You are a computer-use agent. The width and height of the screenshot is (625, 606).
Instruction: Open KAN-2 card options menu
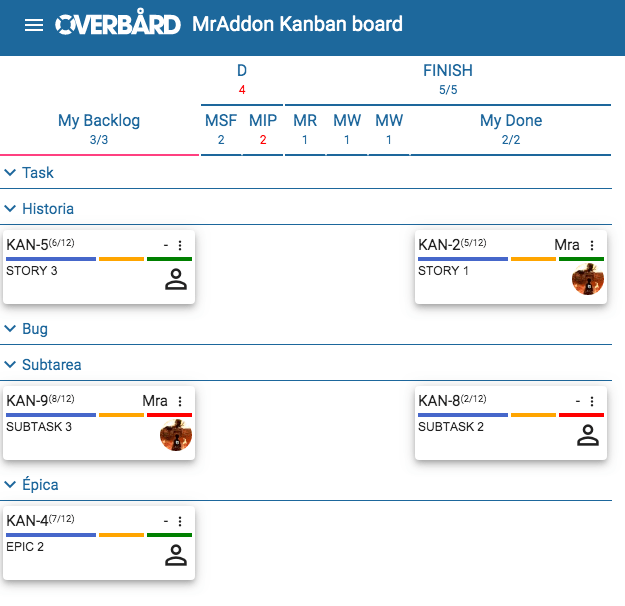pos(592,245)
